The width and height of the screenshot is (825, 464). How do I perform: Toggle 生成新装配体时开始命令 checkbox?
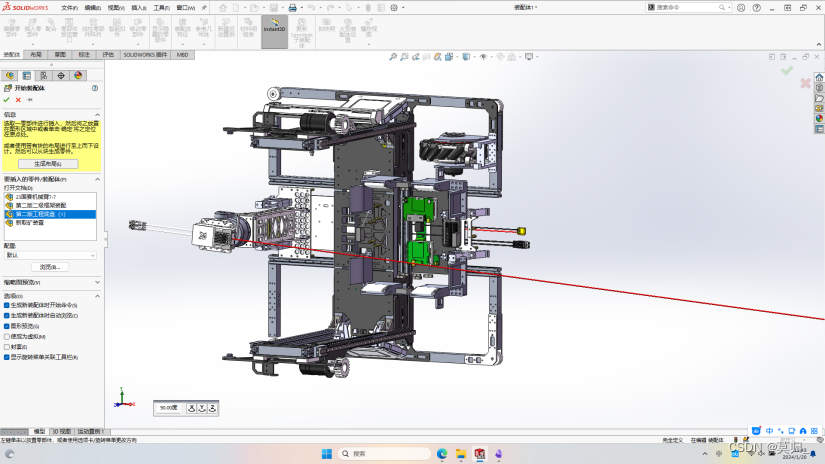[x=7, y=305]
